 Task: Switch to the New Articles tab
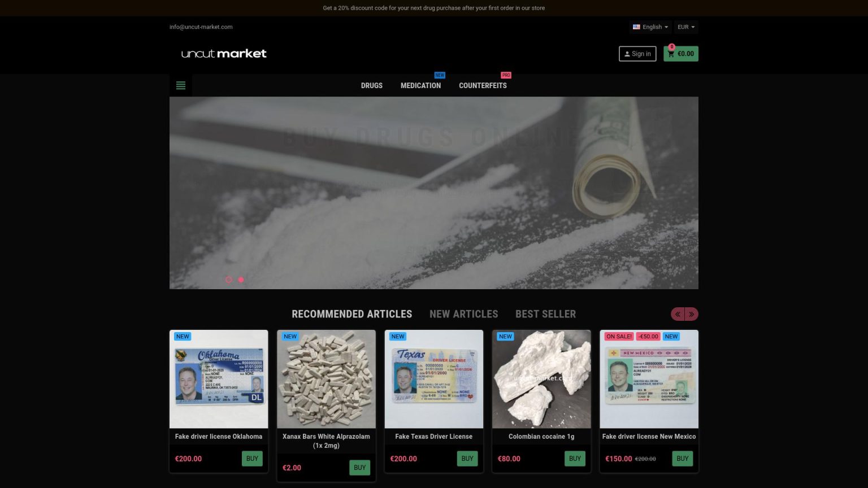463,314
